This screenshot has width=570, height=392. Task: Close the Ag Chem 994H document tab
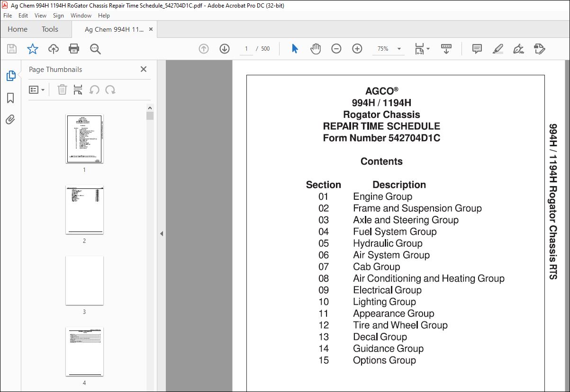point(151,29)
